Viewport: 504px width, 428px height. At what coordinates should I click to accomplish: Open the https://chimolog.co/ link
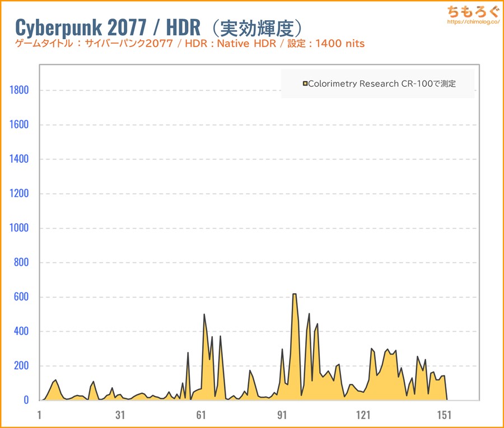coord(473,22)
